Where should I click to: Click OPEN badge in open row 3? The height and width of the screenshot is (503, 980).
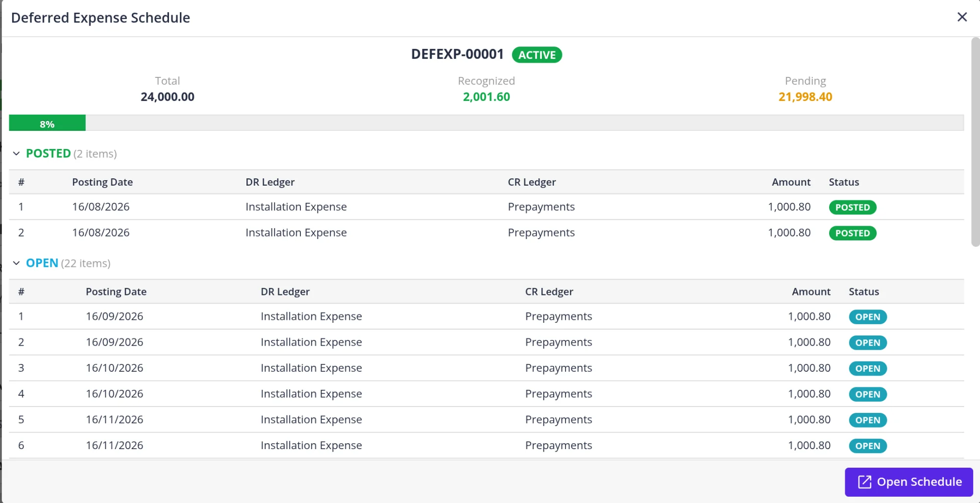867,369
